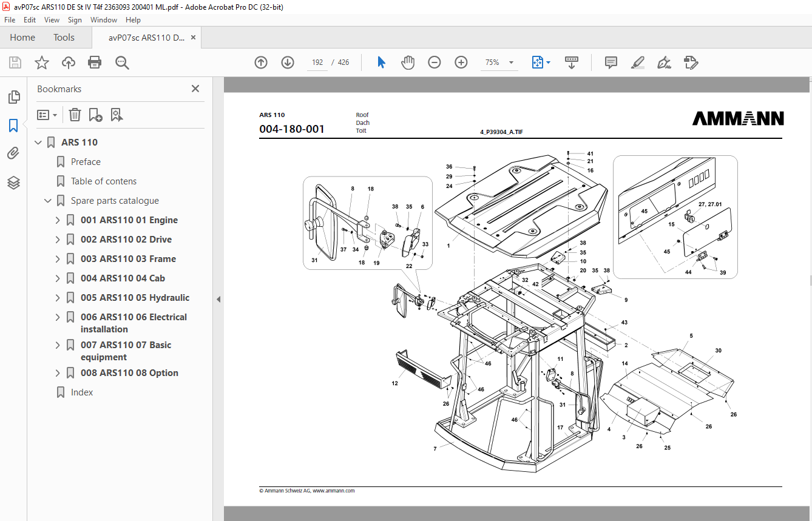Click the '004-180-001' drawing number text
Image resolution: width=812 pixels, height=521 pixels.
pyautogui.click(x=292, y=129)
